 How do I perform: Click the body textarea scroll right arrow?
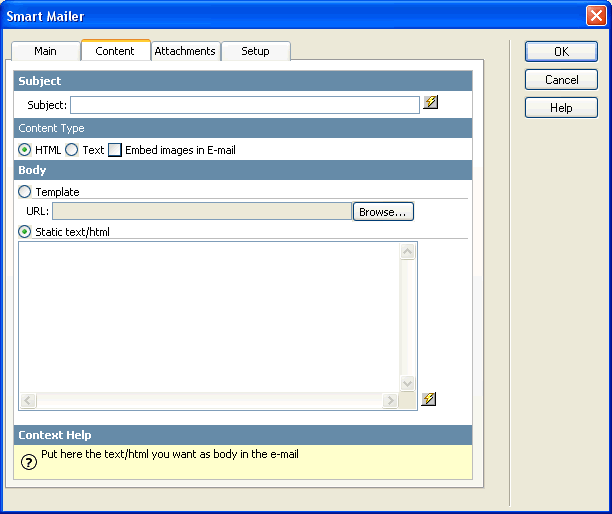click(x=390, y=400)
